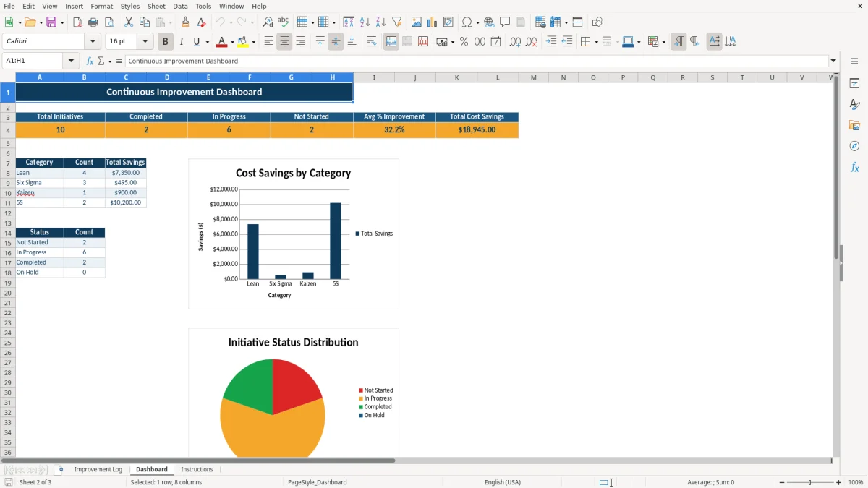
Task: Click the zoom in plus button
Action: pos(839,482)
